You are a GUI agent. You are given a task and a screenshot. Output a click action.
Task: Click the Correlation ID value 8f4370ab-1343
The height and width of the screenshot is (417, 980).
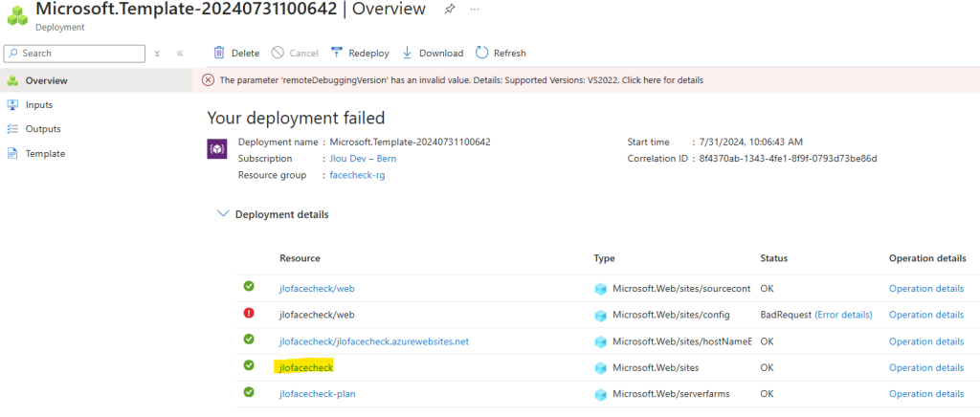789,159
